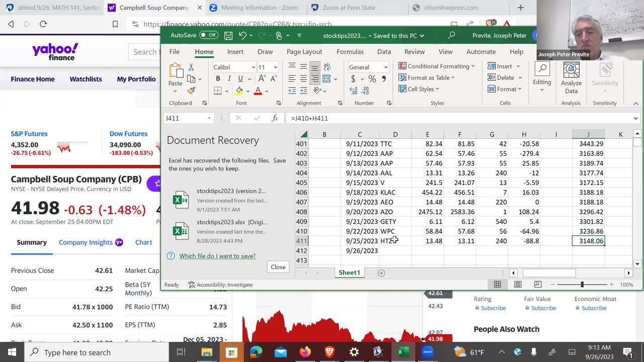Click the Format Painter brush icon
The width and height of the screenshot is (644, 362).
[191, 91]
